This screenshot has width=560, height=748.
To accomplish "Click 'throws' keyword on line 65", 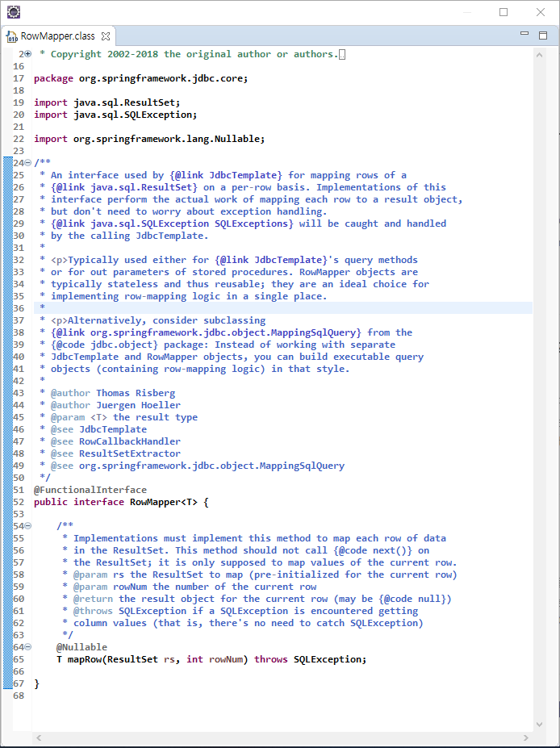I will tap(271, 659).
